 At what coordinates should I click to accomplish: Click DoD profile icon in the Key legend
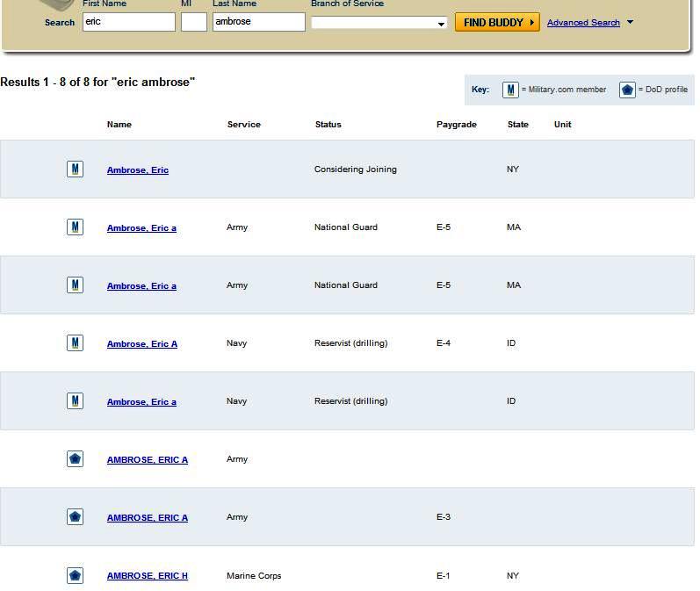(627, 90)
